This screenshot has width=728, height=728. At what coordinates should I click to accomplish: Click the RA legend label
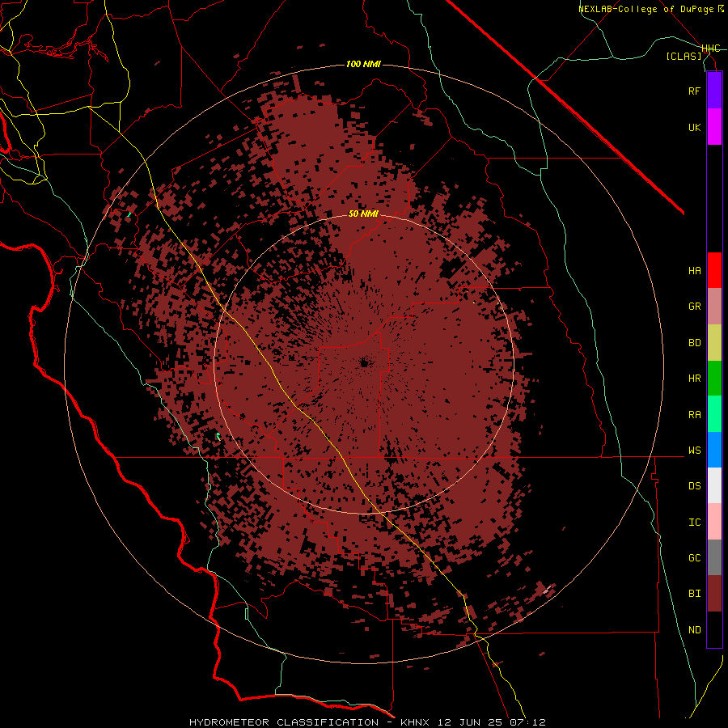click(694, 415)
